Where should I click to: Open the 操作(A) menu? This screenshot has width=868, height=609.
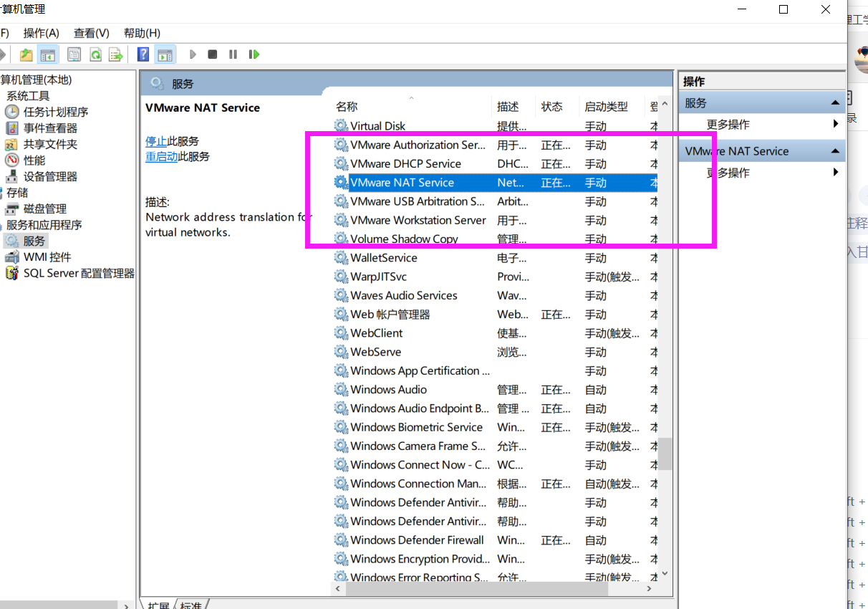click(x=41, y=33)
